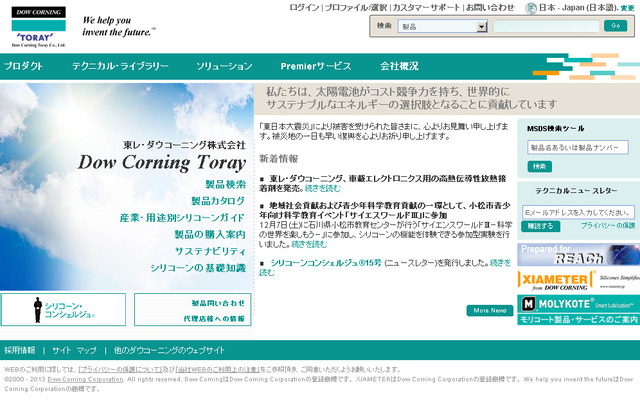The image size is (640, 400).
Task: Click the Dow Corning Toray logo
Action: click(38, 27)
